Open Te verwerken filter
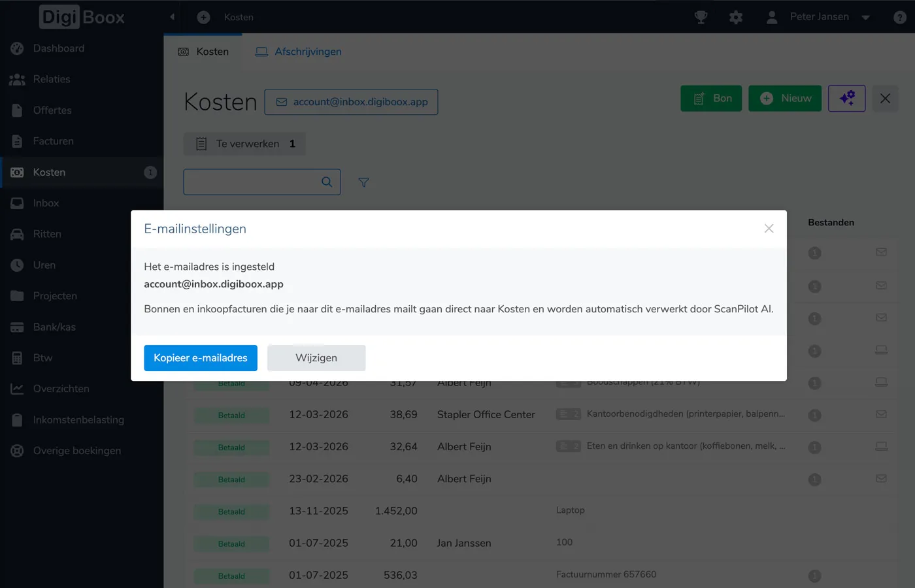The height and width of the screenshot is (588, 915). coord(245,144)
